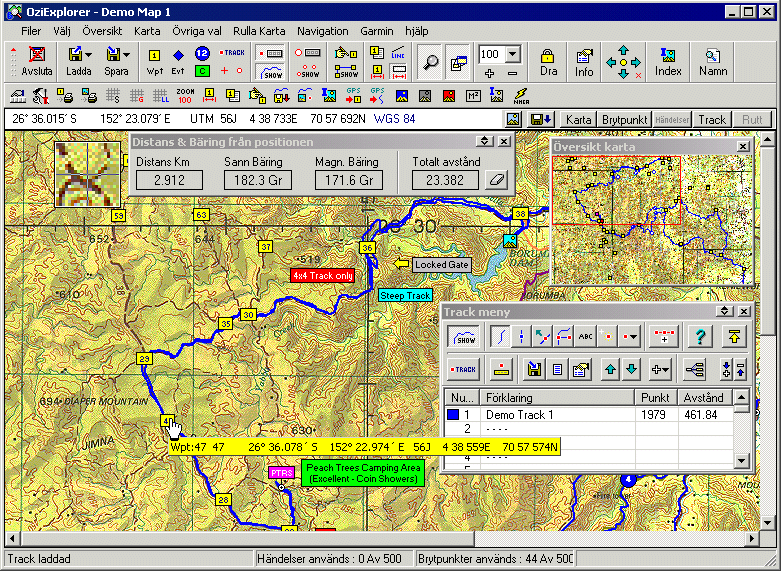Click the track properties icon in Track meny
This screenshot has width=781, height=571.
pyautogui.click(x=580, y=369)
